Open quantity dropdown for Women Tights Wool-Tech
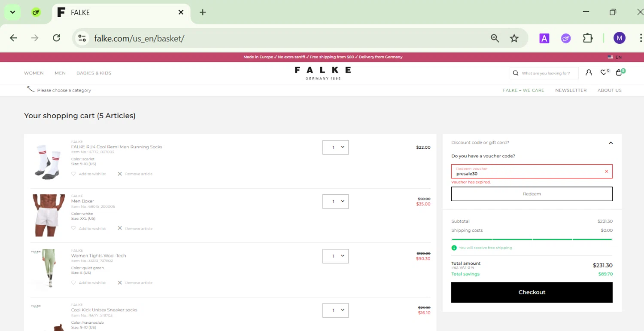Screen dimensions: 644x331 (335, 256)
